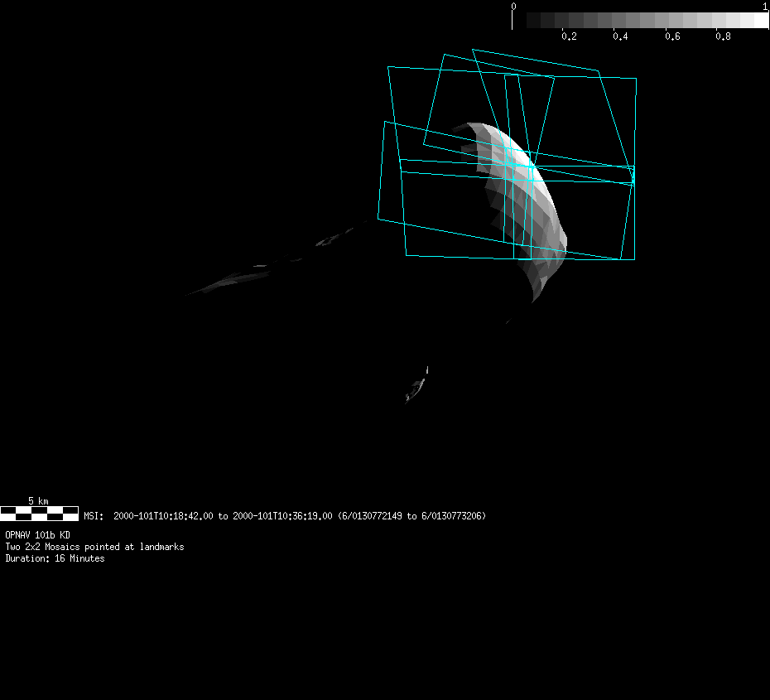Click the 0.2 tick on brightness scale

[x=569, y=36]
